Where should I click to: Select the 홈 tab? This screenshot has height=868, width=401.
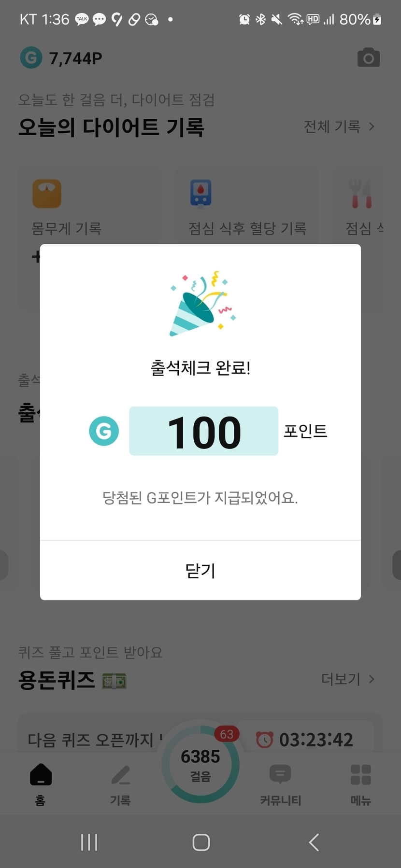pos(41,783)
